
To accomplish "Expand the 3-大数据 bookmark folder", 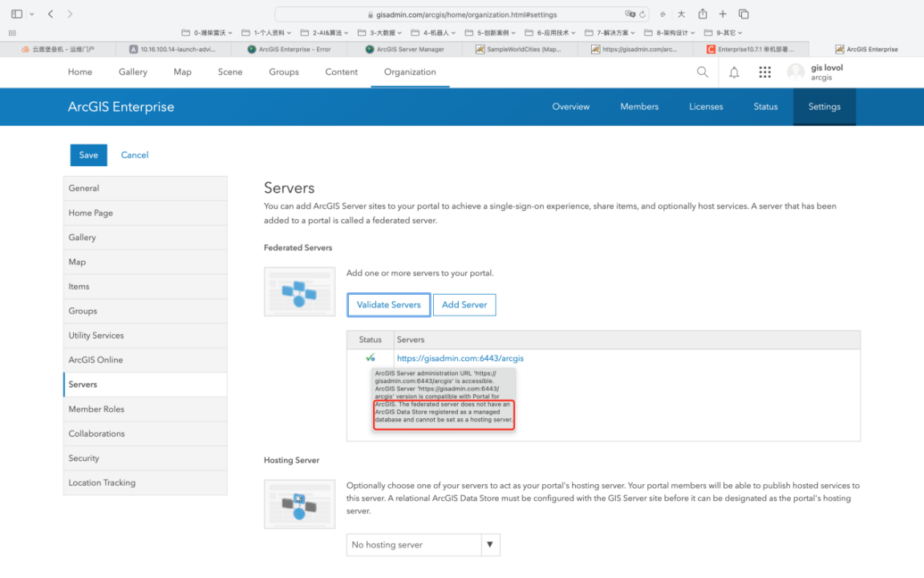I will tap(379, 33).
